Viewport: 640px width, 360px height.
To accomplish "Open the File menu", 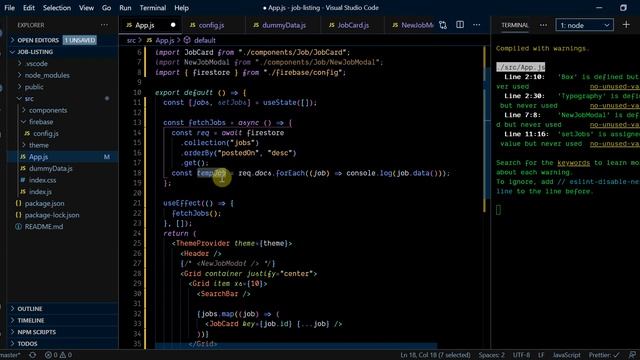I will pyautogui.click(x=9, y=8).
